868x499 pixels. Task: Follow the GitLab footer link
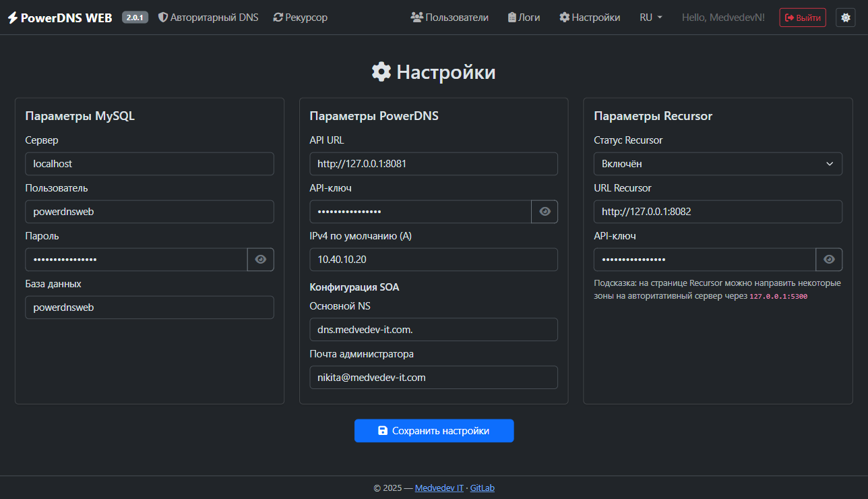482,488
